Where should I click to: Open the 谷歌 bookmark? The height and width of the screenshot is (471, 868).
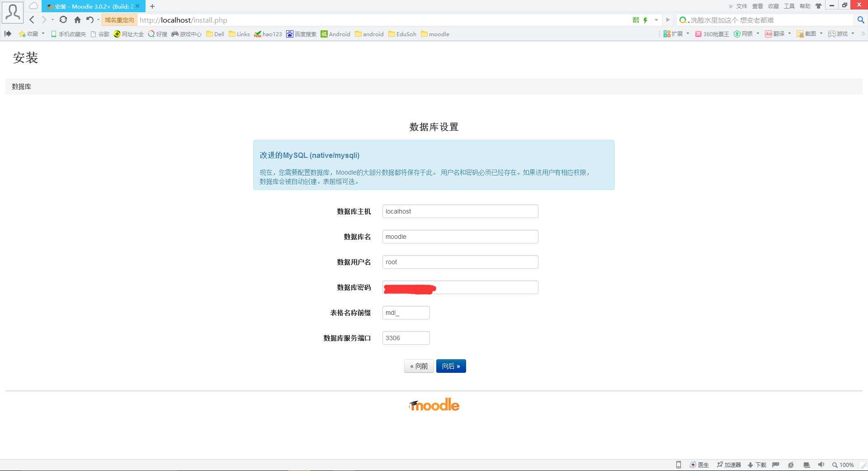[x=100, y=34]
